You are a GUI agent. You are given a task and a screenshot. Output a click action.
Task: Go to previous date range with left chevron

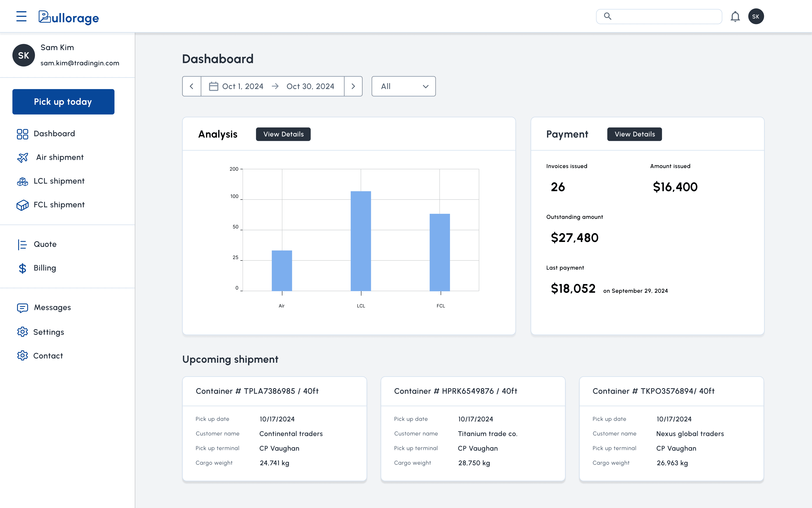[191, 86]
